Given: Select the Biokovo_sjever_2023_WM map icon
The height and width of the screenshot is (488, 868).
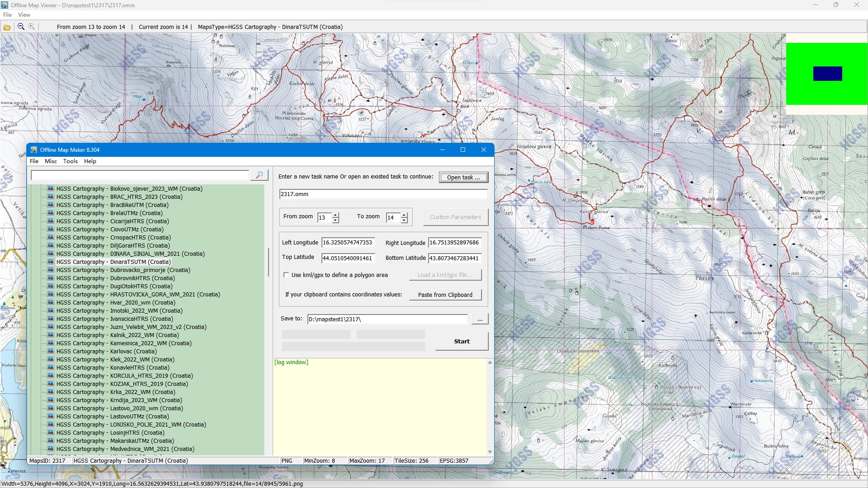Looking at the screenshot, I should (x=51, y=188).
